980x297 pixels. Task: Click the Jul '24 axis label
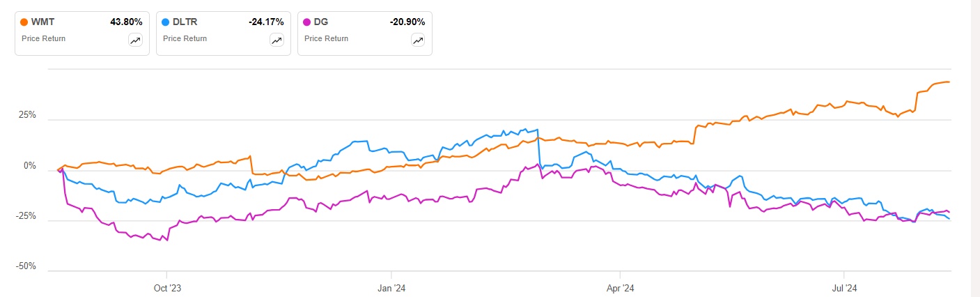[843, 286]
